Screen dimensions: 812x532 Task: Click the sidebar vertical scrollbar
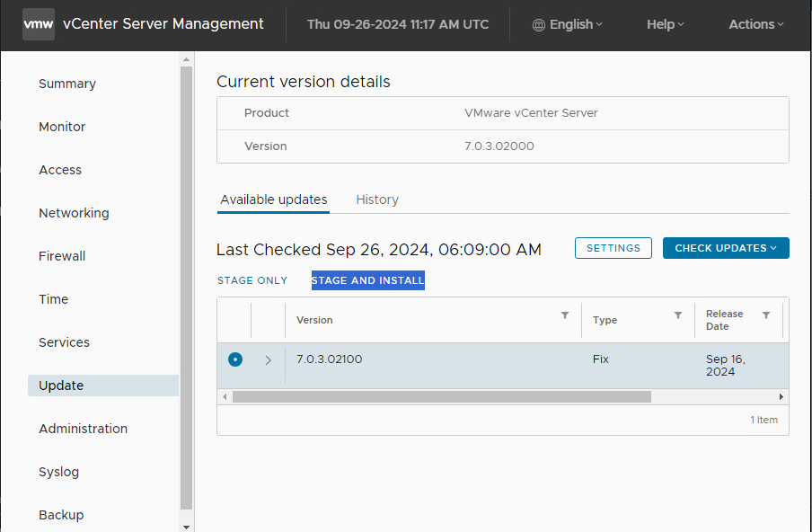click(187, 288)
